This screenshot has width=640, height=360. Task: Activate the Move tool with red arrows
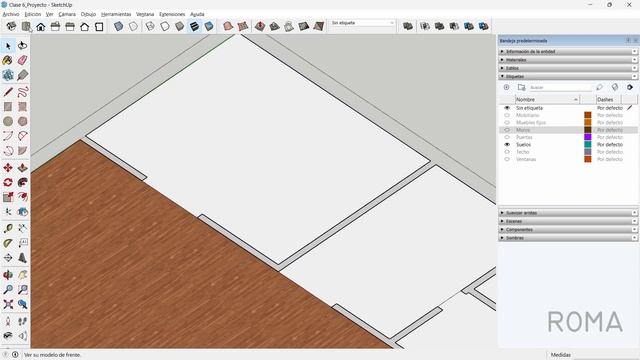8,167
